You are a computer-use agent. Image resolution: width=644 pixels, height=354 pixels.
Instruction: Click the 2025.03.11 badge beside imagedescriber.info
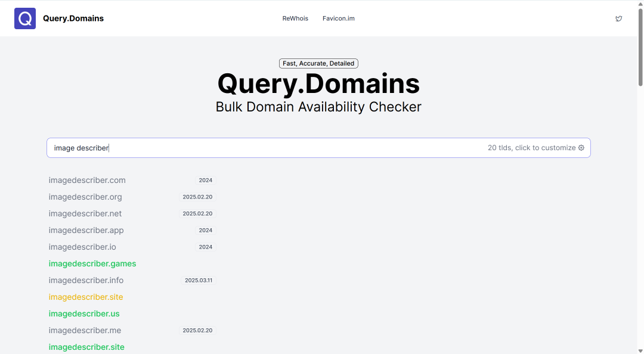[199, 281]
